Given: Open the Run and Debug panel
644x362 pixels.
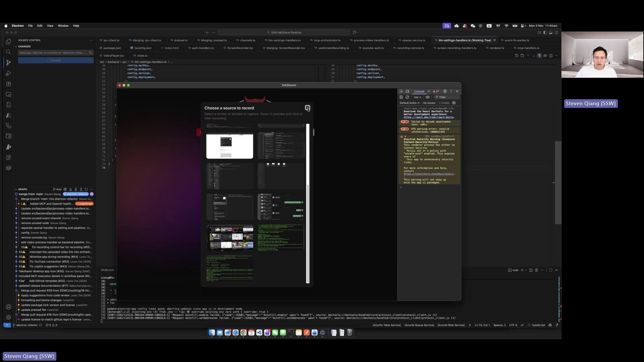Looking at the screenshot, I should click(x=8, y=73).
